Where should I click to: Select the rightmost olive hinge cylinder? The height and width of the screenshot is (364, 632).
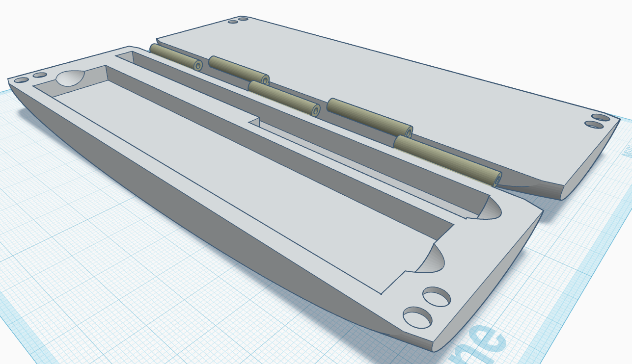pyautogui.click(x=447, y=161)
